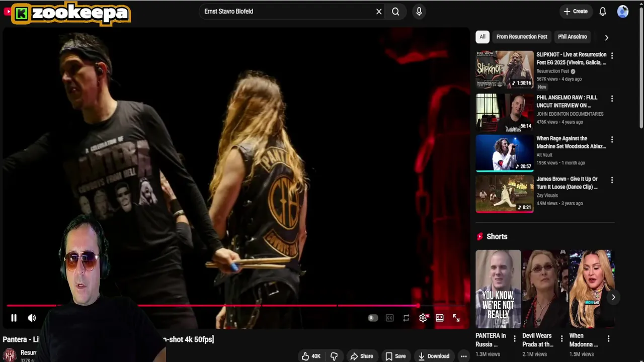
Task: Pause the video playback
Action: coord(14,318)
